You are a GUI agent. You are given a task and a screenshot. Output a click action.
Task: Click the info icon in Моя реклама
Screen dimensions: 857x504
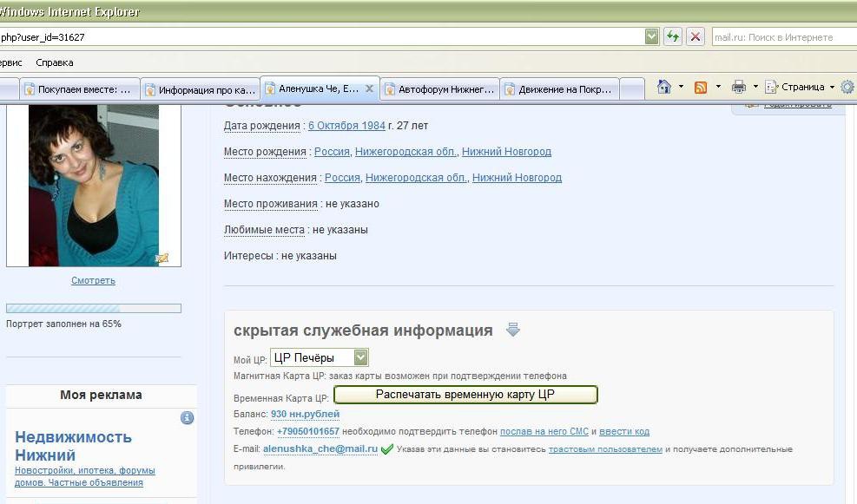tap(187, 418)
